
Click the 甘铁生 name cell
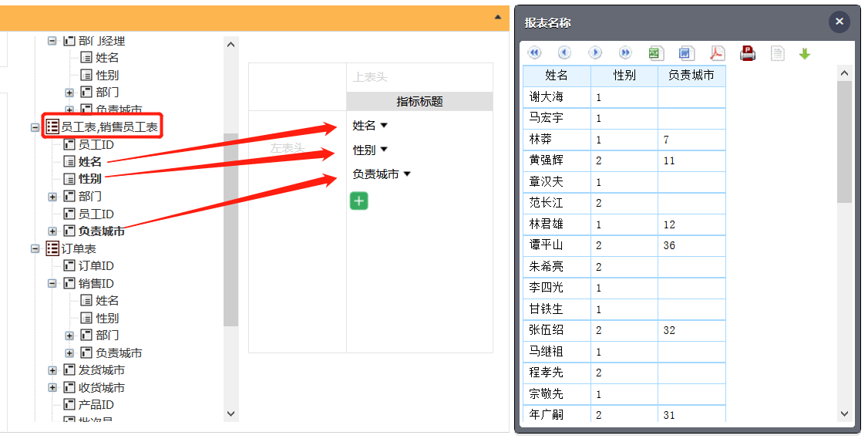(x=557, y=309)
